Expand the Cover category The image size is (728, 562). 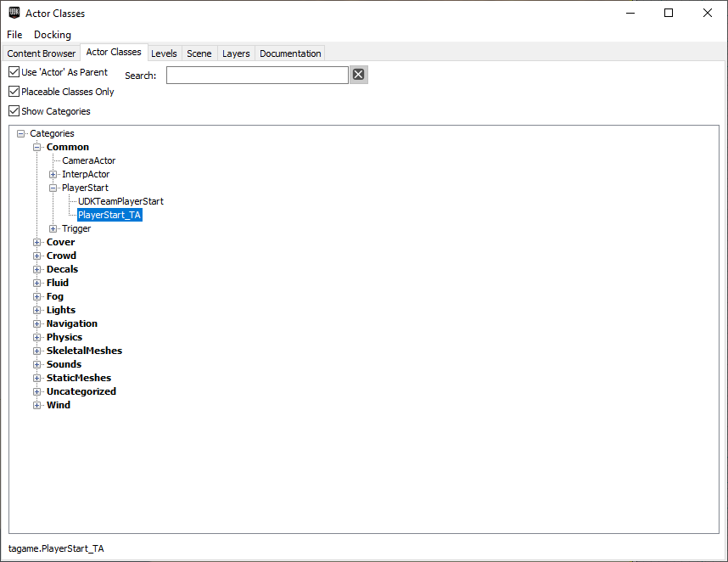point(36,242)
